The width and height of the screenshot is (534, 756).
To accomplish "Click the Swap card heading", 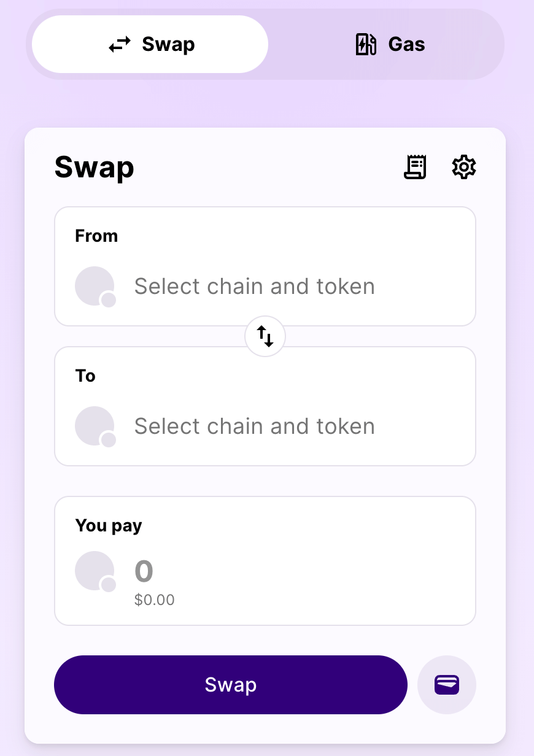I will (95, 168).
